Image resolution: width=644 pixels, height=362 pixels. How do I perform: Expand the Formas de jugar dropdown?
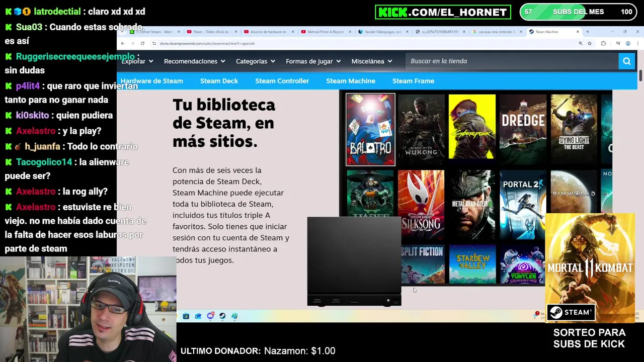313,61
